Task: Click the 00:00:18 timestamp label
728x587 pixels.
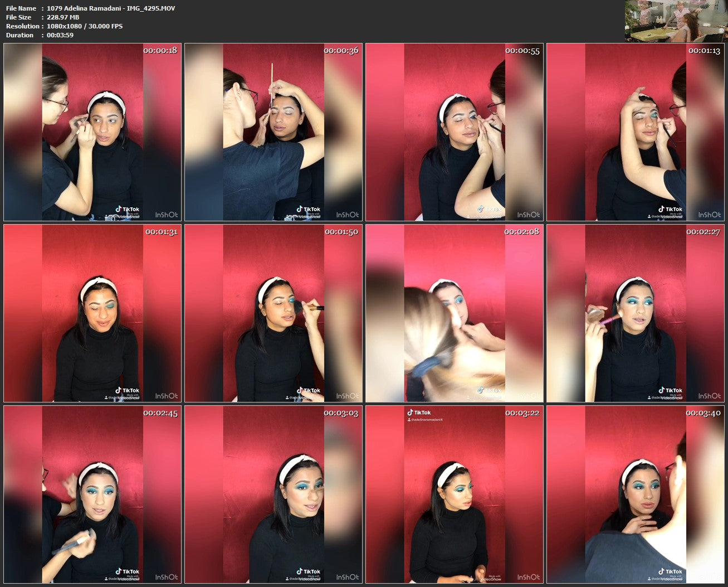Action: point(160,50)
